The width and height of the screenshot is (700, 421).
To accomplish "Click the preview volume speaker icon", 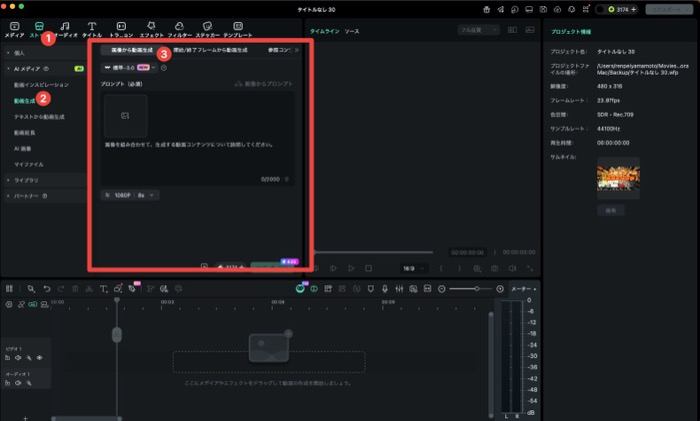I will 512,268.
